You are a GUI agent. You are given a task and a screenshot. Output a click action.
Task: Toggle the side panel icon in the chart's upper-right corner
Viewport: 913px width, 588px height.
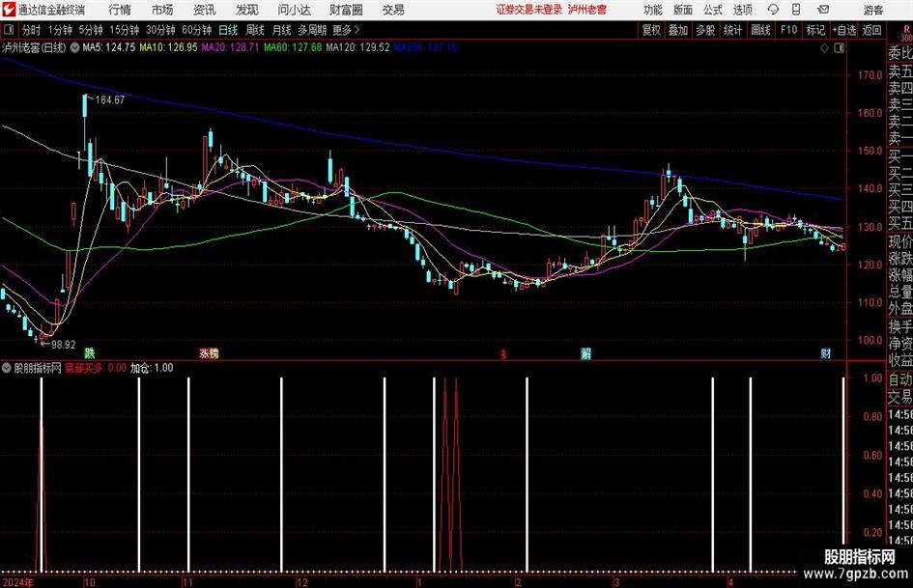pos(839,47)
